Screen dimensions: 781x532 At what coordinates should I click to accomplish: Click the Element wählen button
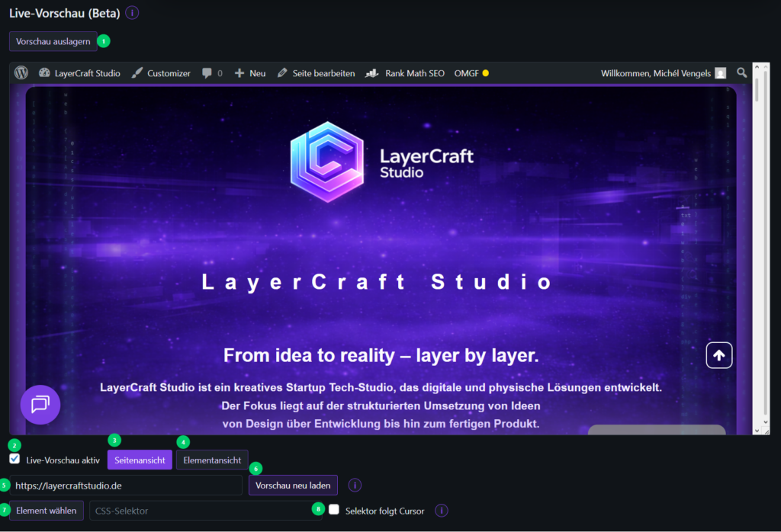(x=47, y=511)
